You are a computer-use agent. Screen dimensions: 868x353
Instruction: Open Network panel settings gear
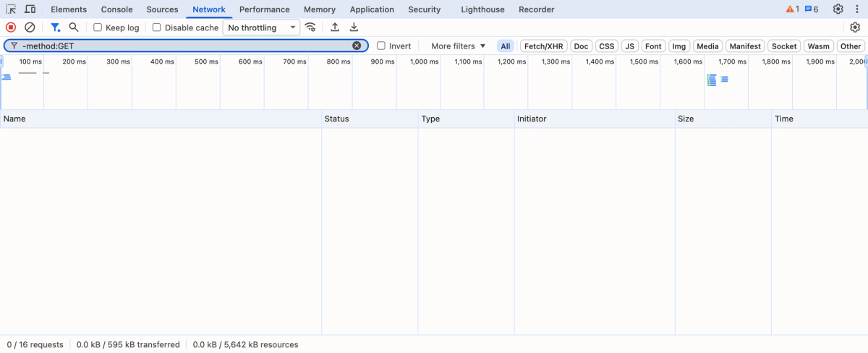[855, 27]
